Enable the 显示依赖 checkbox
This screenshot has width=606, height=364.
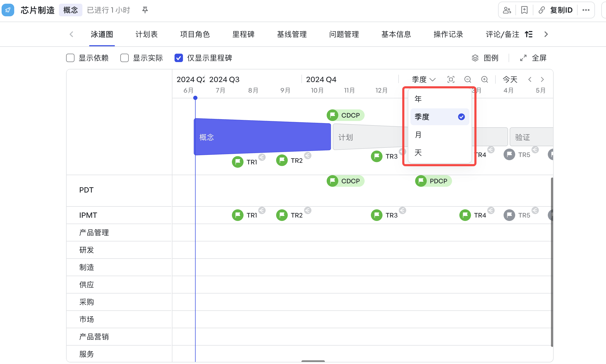[x=70, y=58]
